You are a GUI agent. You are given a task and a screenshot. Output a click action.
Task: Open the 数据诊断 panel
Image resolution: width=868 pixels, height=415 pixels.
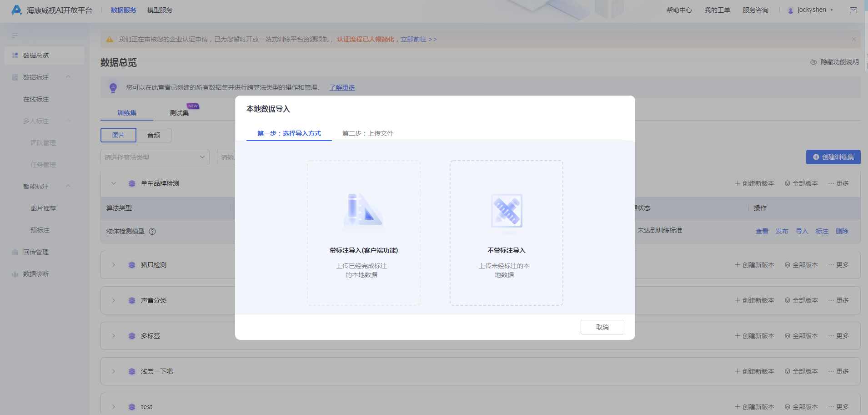point(37,273)
